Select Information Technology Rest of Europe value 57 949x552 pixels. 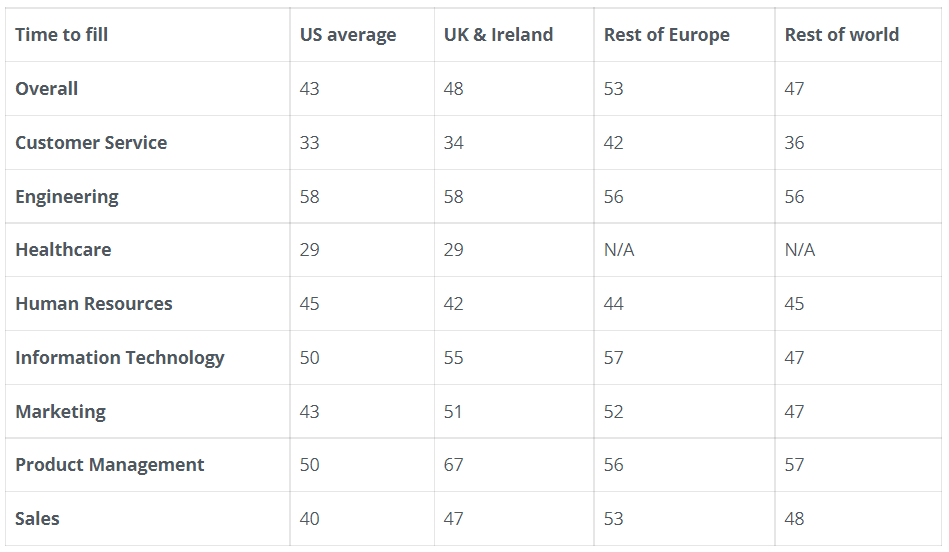pos(614,358)
